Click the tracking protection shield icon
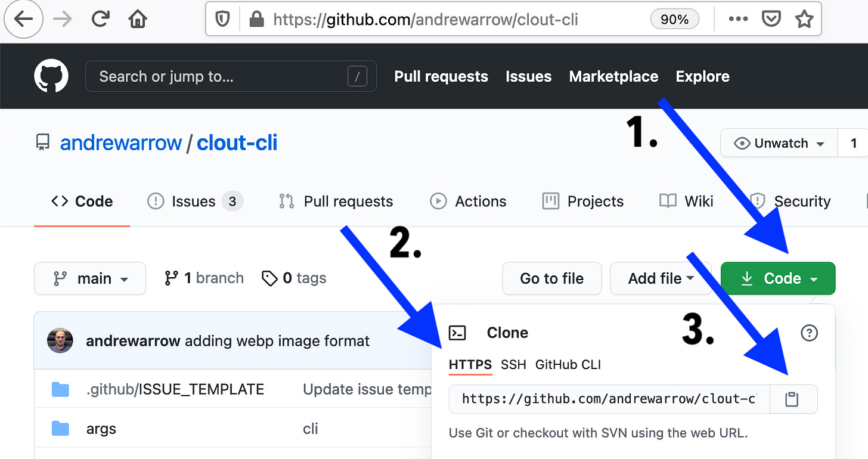Image resolution: width=868 pixels, height=459 pixels. 222,20
